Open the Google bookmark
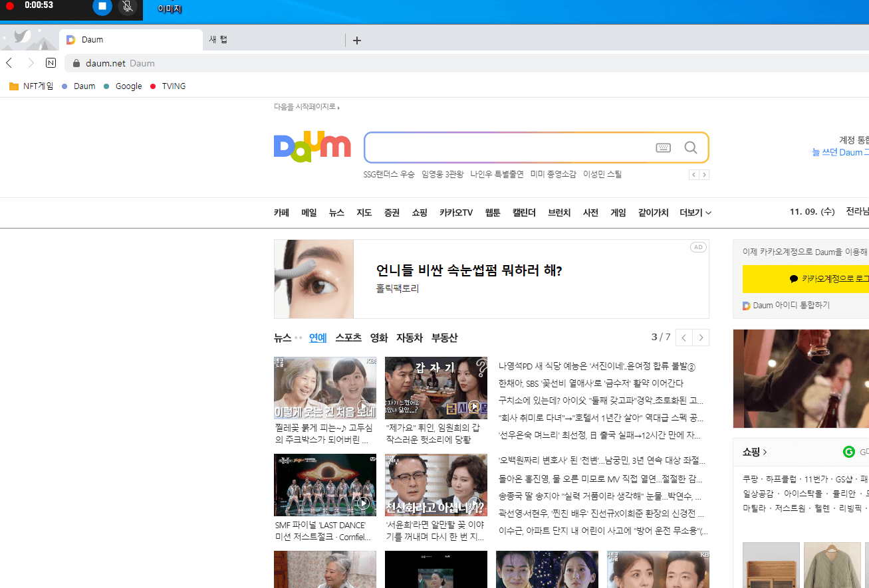Viewport: 869px width, 588px height. pyautogui.click(x=123, y=86)
